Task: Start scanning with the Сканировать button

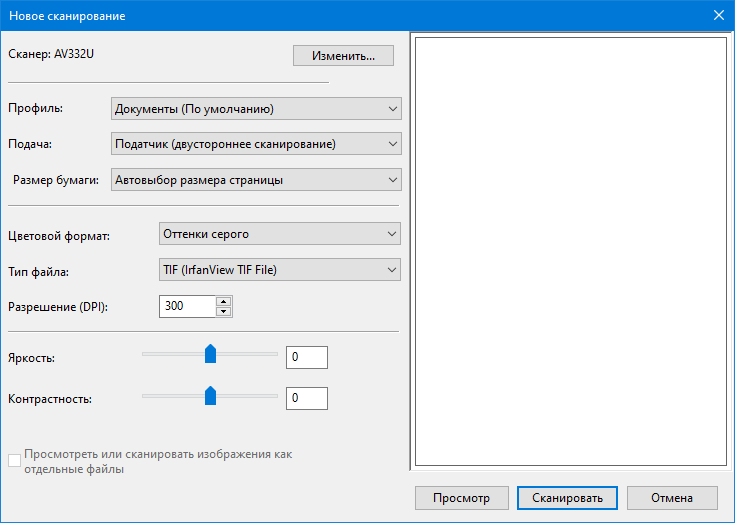Action: [567, 498]
